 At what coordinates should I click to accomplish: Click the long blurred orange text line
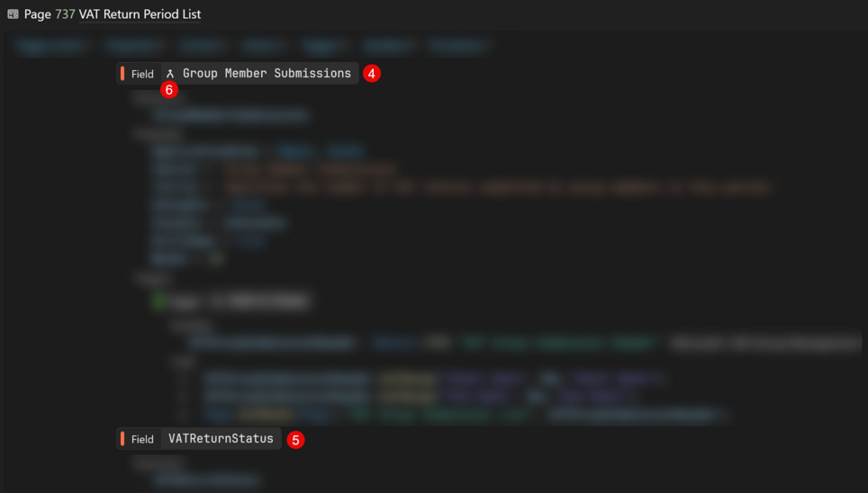tap(497, 188)
